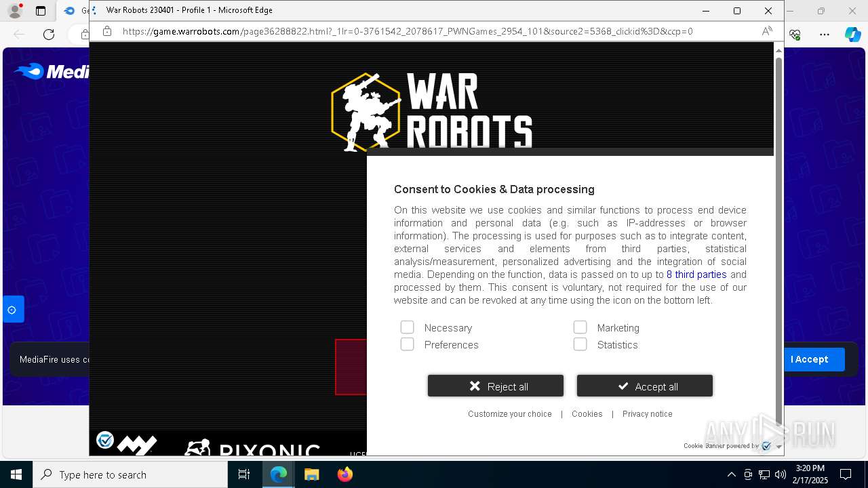
Task: Open the background Edge profile avatar
Action: coord(14,11)
